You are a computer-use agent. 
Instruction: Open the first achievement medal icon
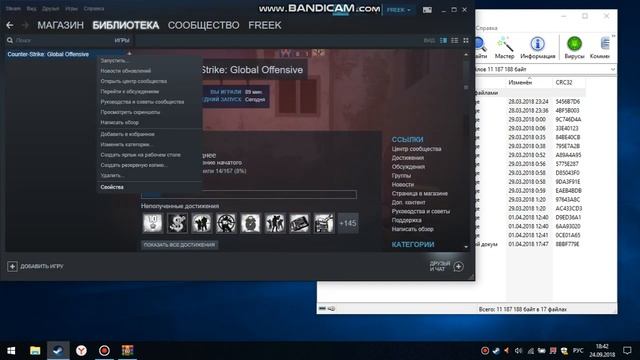point(153,223)
